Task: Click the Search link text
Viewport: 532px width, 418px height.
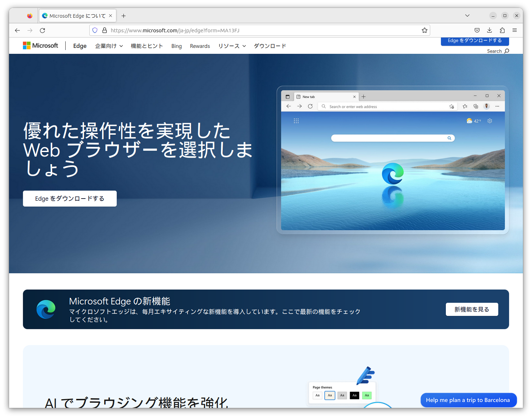Action: 494,51
